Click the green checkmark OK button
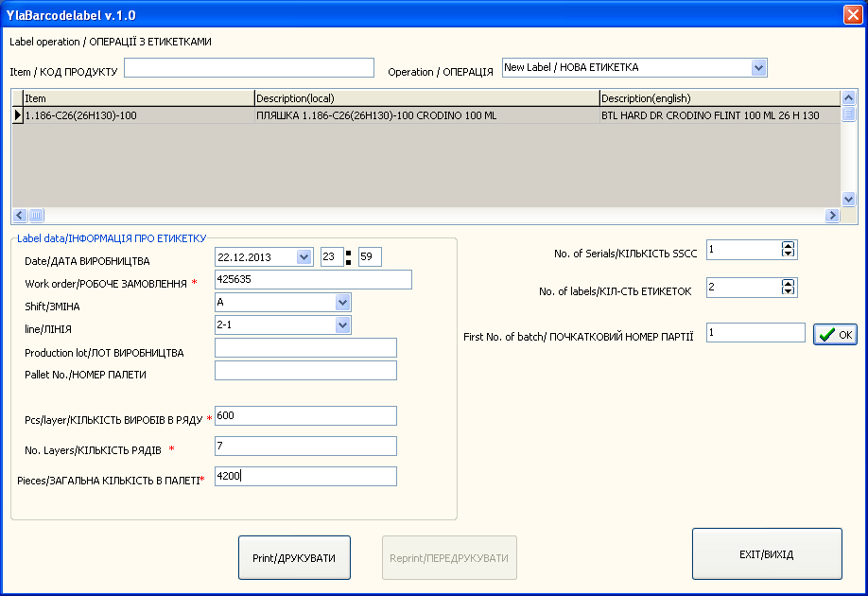The height and width of the screenshot is (596, 868). tap(835, 334)
